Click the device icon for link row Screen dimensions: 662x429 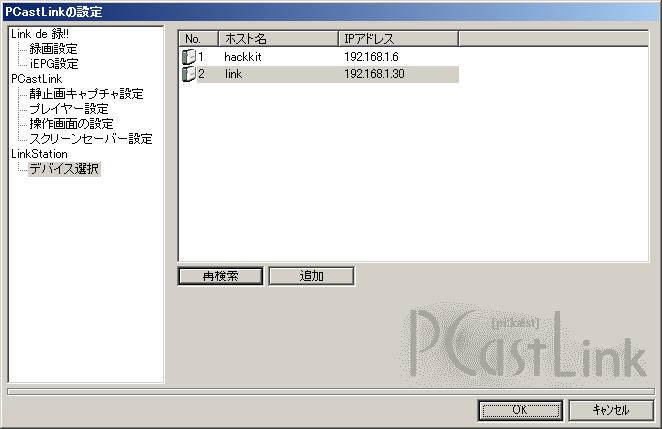189,74
